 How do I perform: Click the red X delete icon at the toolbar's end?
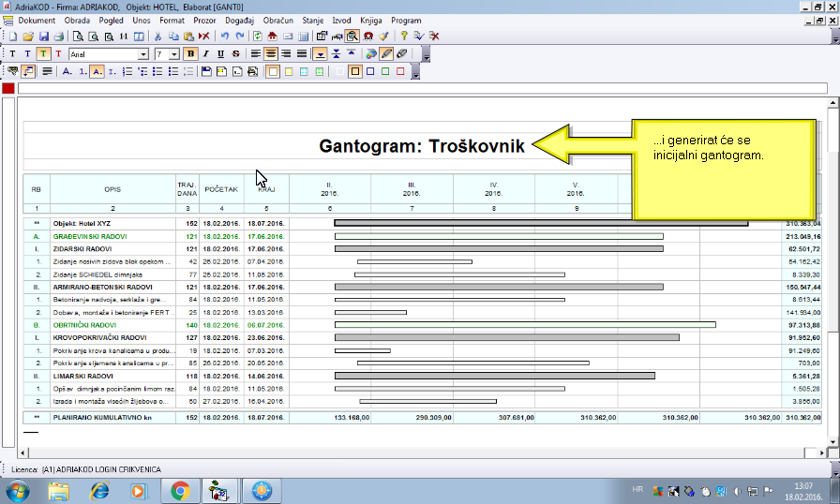[x=434, y=37]
